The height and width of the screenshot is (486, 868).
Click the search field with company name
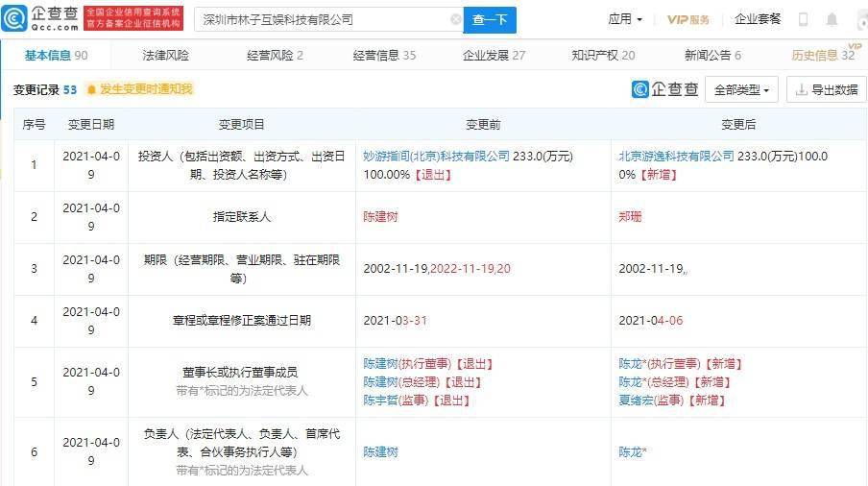point(328,20)
